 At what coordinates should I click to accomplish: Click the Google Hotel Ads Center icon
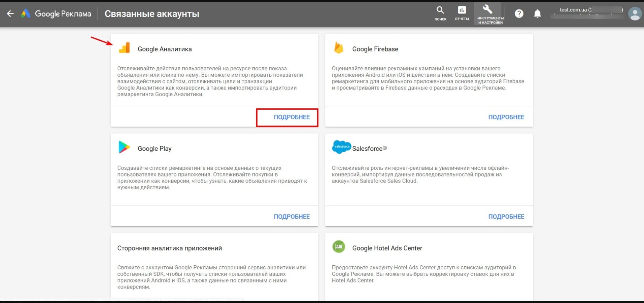pyautogui.click(x=339, y=247)
